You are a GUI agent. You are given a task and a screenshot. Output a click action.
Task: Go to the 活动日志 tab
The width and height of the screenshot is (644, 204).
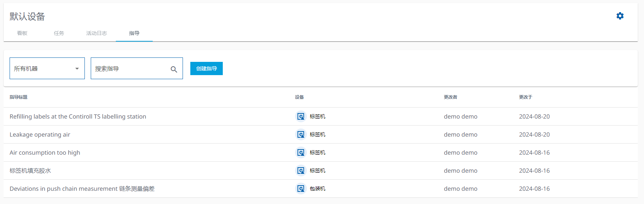point(97,33)
